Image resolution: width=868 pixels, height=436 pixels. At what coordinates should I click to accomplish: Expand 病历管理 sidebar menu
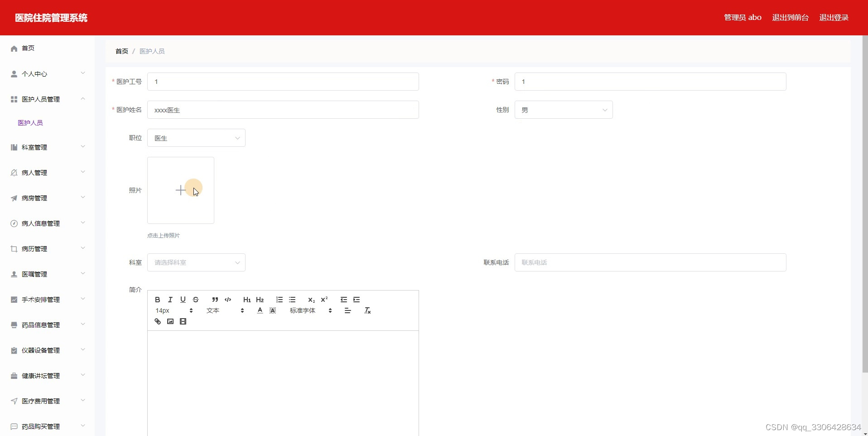(47, 248)
